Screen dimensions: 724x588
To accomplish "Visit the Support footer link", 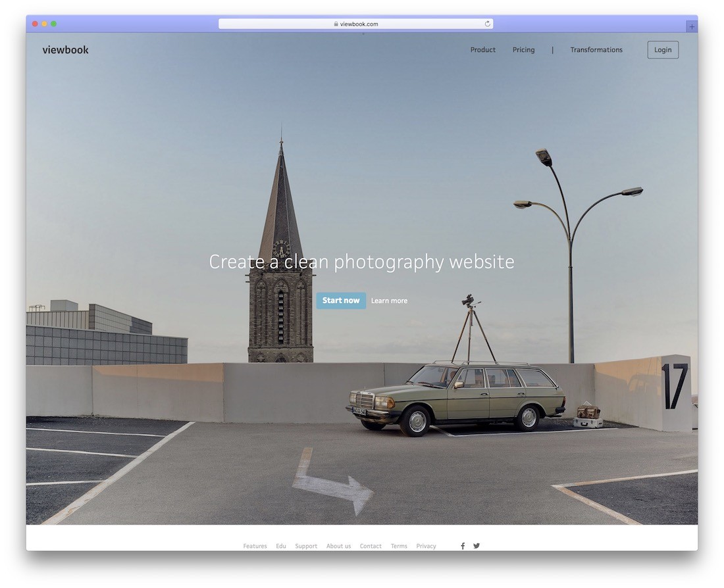I will click(x=306, y=546).
